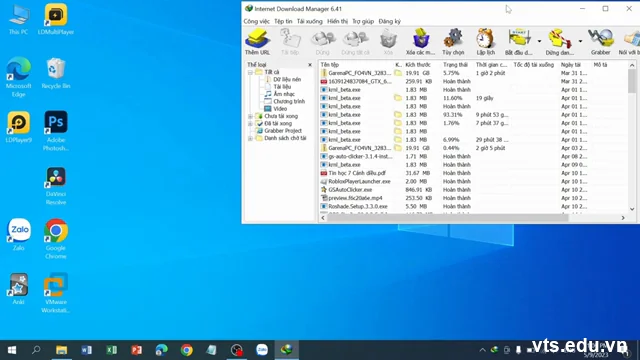Launch the Grabber tool icon
This screenshot has height=360, width=640.
click(600, 42)
